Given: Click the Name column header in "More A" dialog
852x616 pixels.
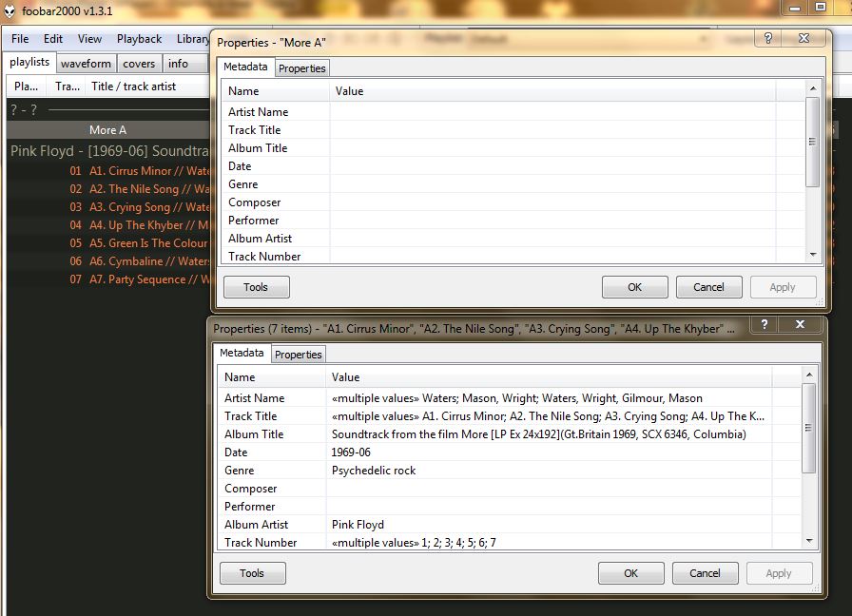Looking at the screenshot, I should [276, 91].
